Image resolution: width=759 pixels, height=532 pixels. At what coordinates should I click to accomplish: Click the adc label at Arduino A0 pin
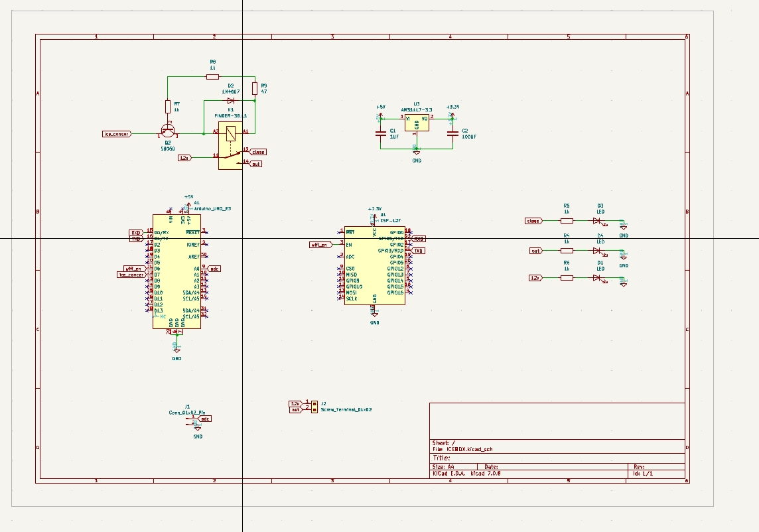coord(214,269)
